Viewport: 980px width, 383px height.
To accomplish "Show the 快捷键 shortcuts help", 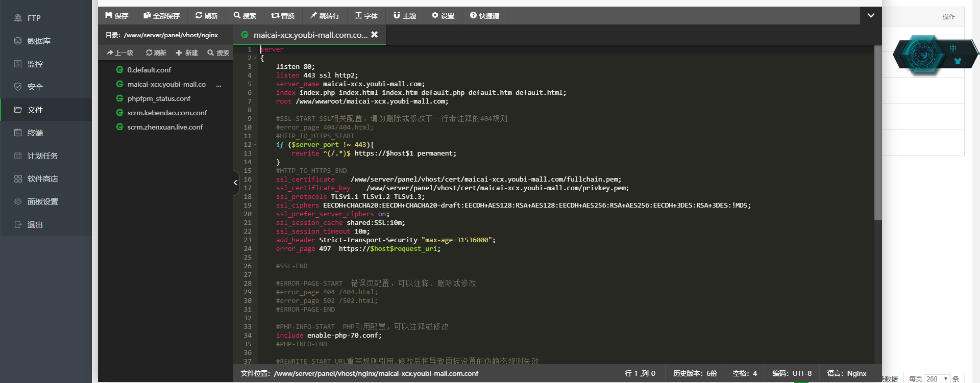I will pyautogui.click(x=484, y=16).
